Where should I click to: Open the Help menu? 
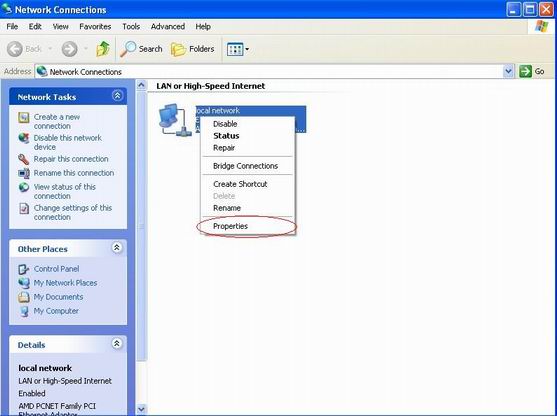203,27
